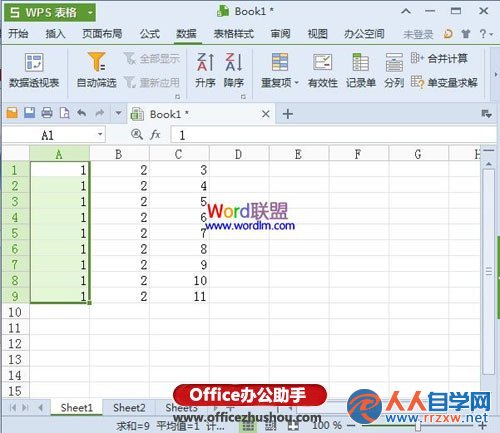Undo the last action
The height and width of the screenshot is (433, 500).
coord(82,113)
